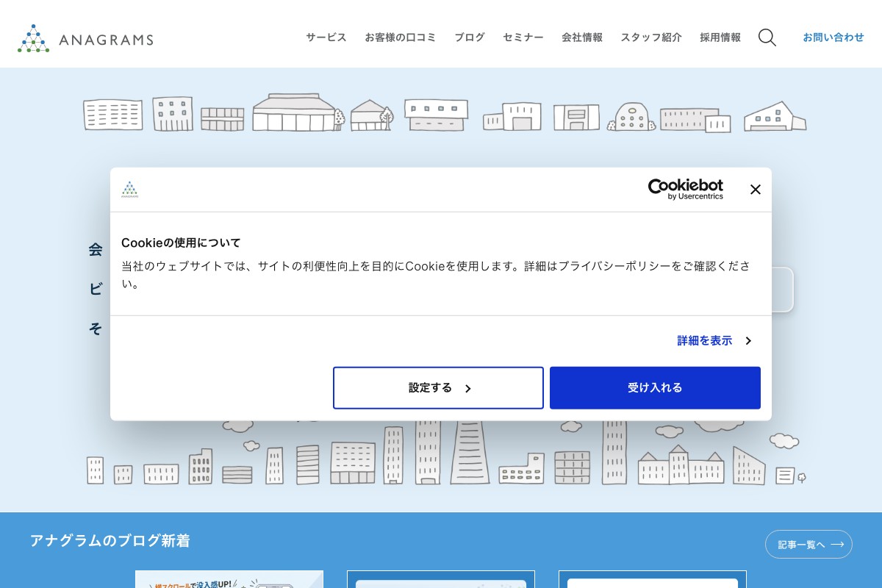
Task: Click the arrow icon inside the 記事一覧へ button
Action: [x=837, y=544]
